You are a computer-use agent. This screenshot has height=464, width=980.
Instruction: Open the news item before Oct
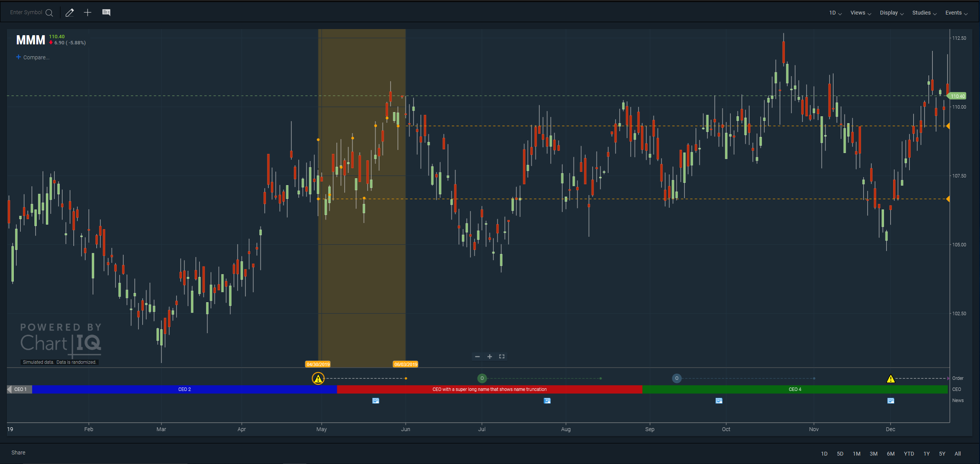tap(719, 401)
